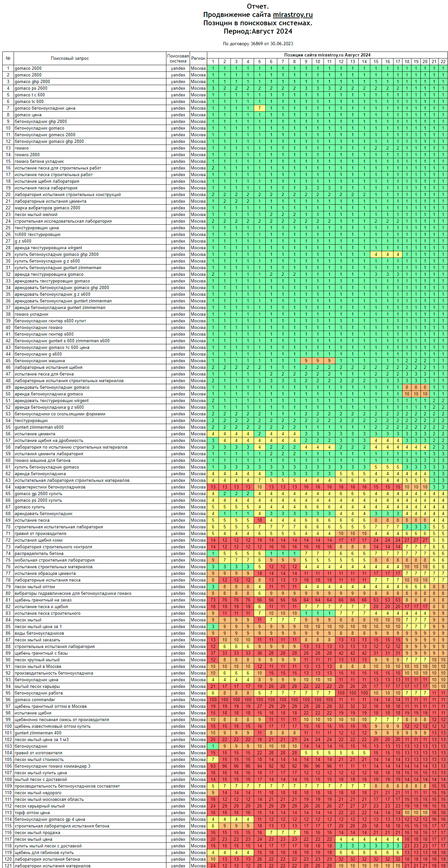
Task: Select 'мобильная строительная лаборатория' query
Action: [x=54, y=560]
